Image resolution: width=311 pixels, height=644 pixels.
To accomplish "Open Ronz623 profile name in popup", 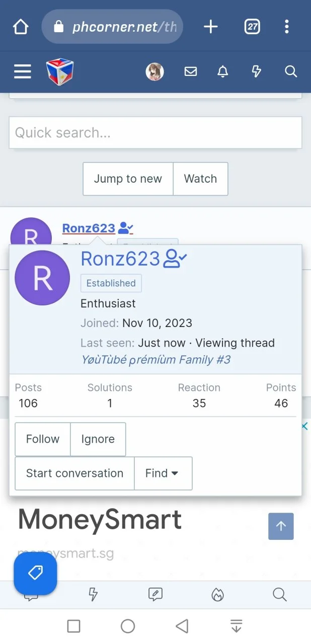I will pyautogui.click(x=120, y=259).
